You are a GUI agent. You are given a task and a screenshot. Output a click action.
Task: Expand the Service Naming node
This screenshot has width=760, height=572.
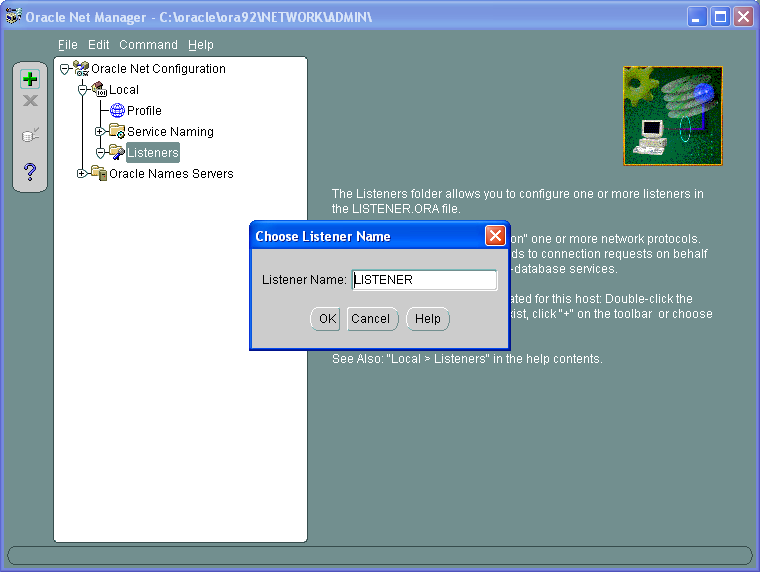[x=100, y=131]
